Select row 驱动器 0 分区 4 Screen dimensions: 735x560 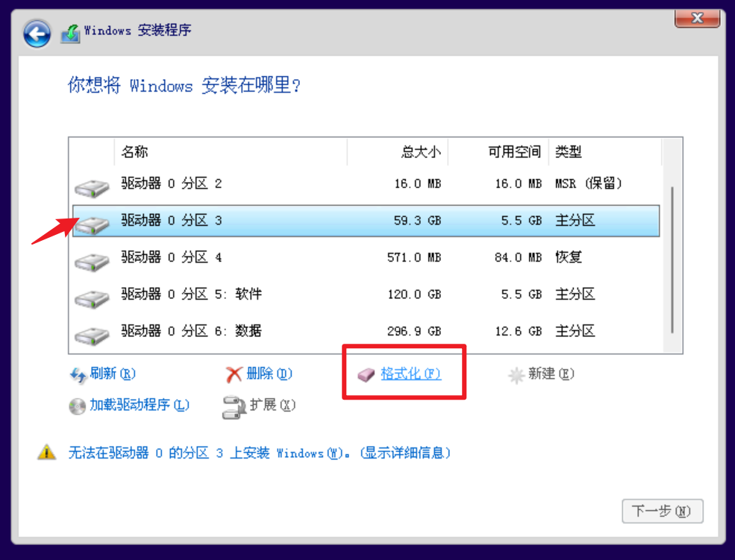[366, 257]
